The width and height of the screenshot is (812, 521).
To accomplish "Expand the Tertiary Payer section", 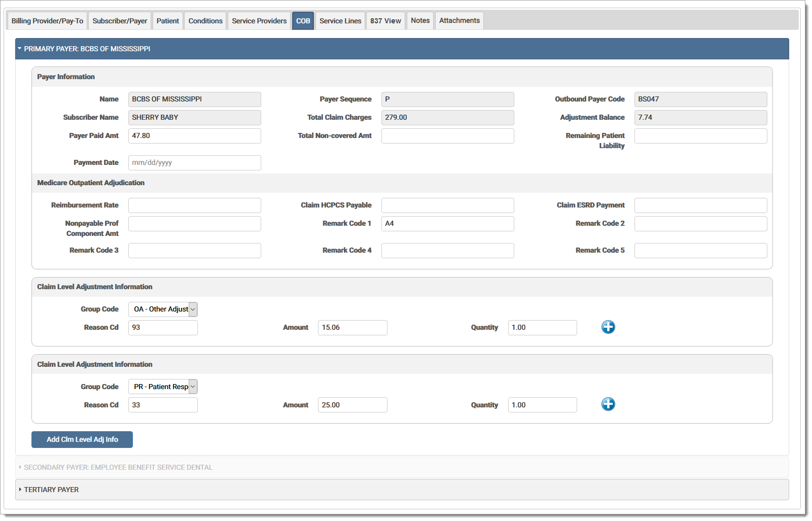I will click(x=402, y=490).
